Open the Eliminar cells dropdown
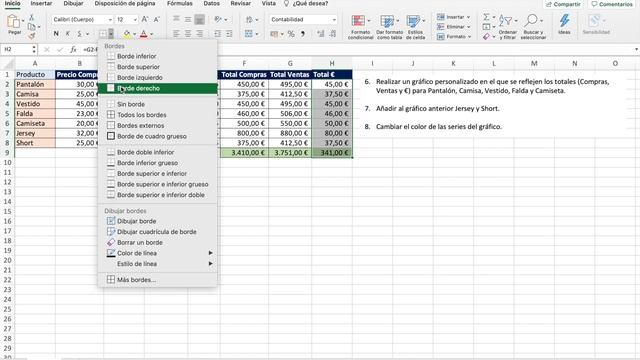Image resolution: width=640 pixels, height=360 pixels. 453,27
